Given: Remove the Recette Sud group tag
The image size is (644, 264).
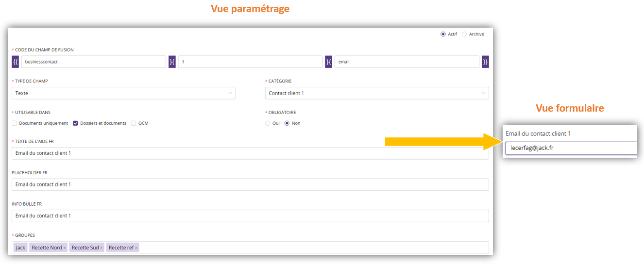Looking at the screenshot, I should point(102,248).
